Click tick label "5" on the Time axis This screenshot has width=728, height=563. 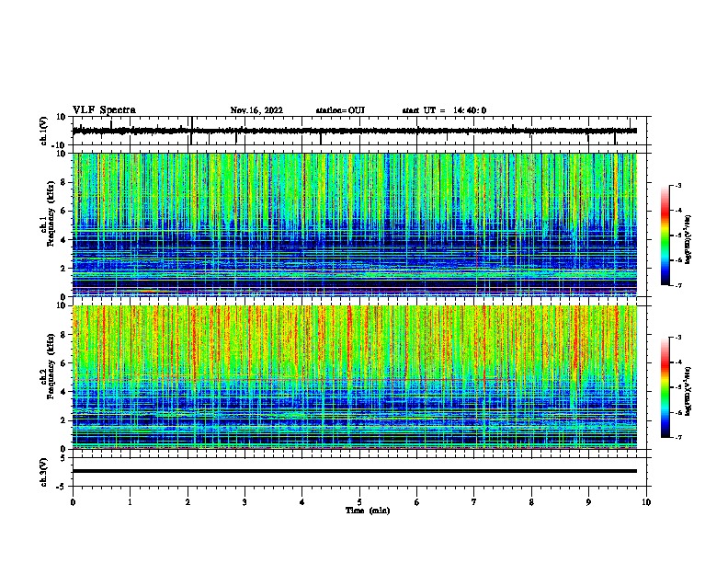point(359,502)
